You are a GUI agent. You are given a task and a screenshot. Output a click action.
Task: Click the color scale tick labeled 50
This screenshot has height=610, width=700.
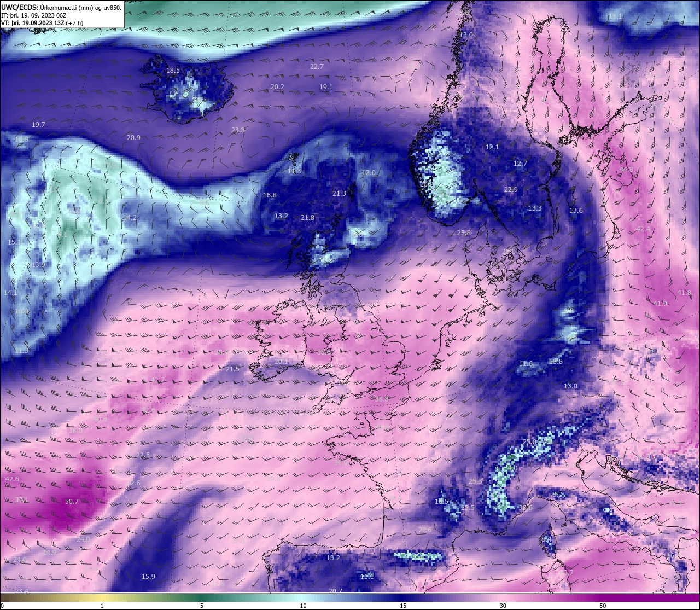click(603, 606)
